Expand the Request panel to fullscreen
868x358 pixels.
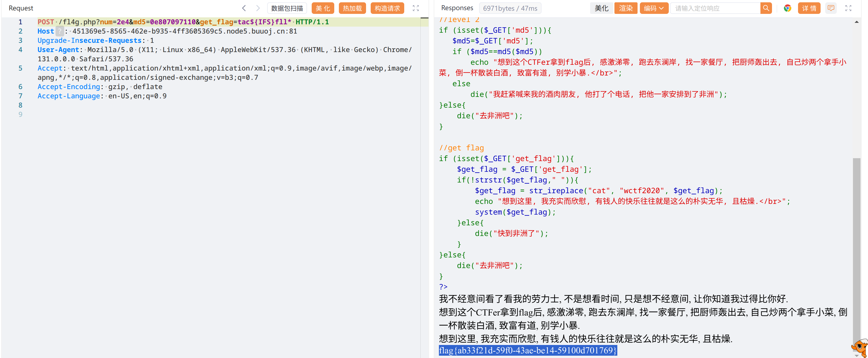[x=416, y=8]
